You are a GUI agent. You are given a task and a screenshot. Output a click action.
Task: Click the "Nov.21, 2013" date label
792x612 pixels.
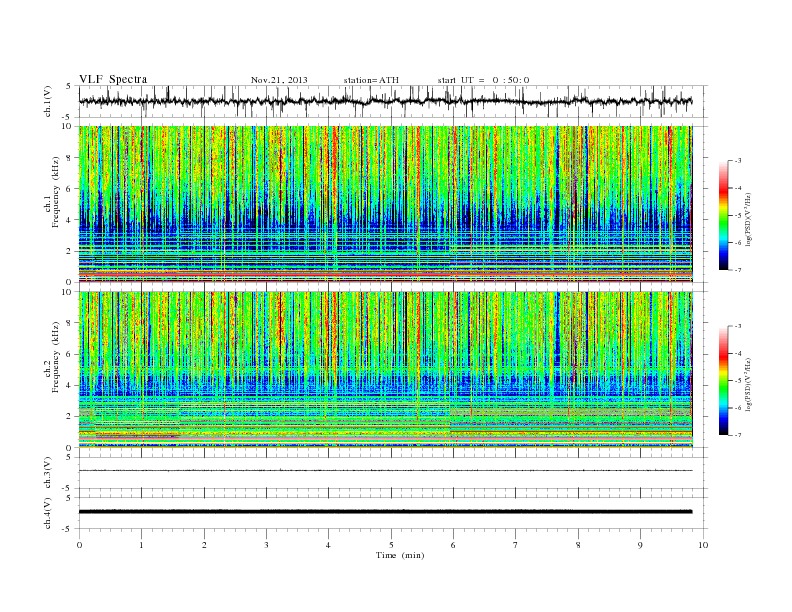pos(279,80)
